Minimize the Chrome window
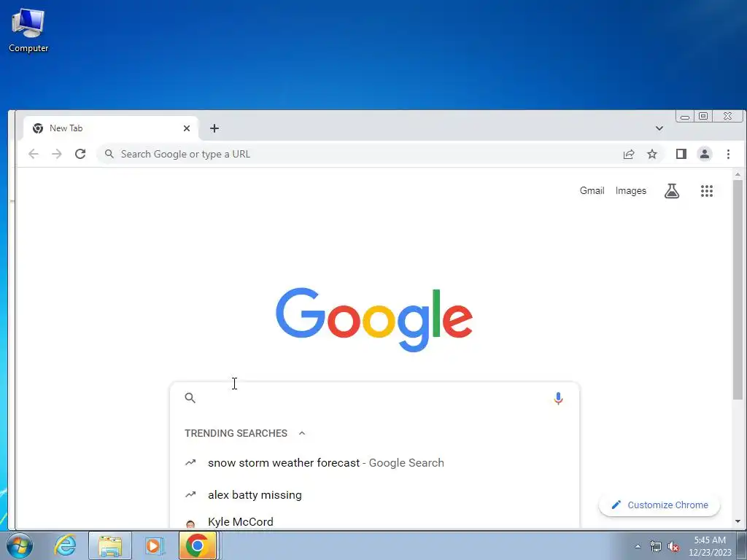The width and height of the screenshot is (747, 560). [x=684, y=116]
